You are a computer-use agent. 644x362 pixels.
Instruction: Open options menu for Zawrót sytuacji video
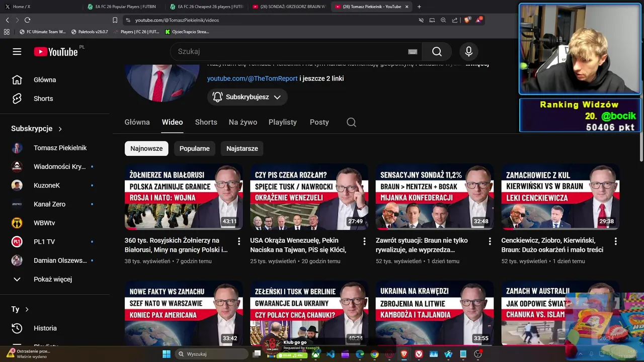(x=490, y=241)
